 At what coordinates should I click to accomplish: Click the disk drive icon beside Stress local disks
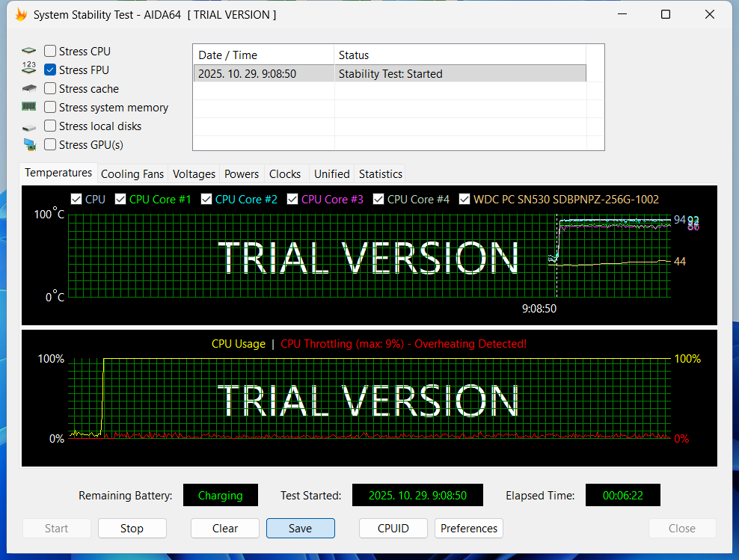coord(29,126)
